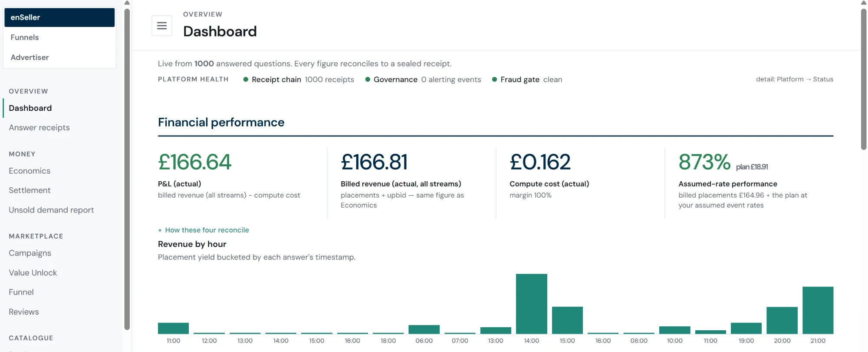Image resolution: width=868 pixels, height=352 pixels.
Task: Click the 'margin 100%' text
Action: 530,195
